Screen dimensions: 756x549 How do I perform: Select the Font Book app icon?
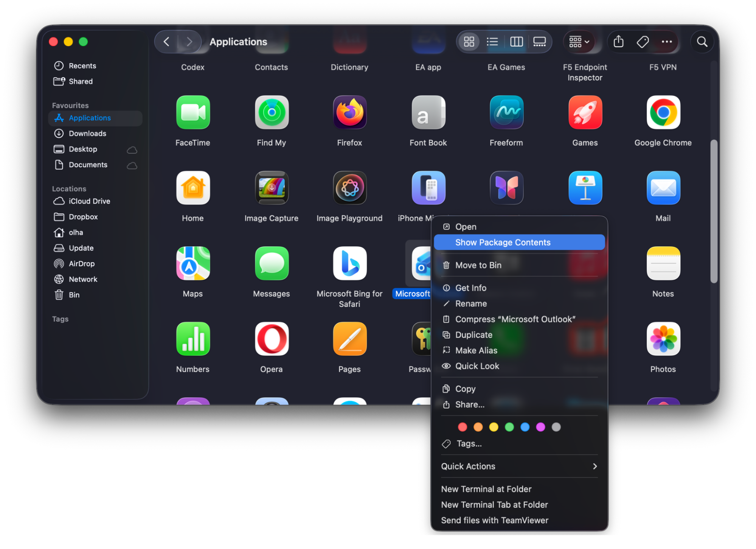point(428,112)
